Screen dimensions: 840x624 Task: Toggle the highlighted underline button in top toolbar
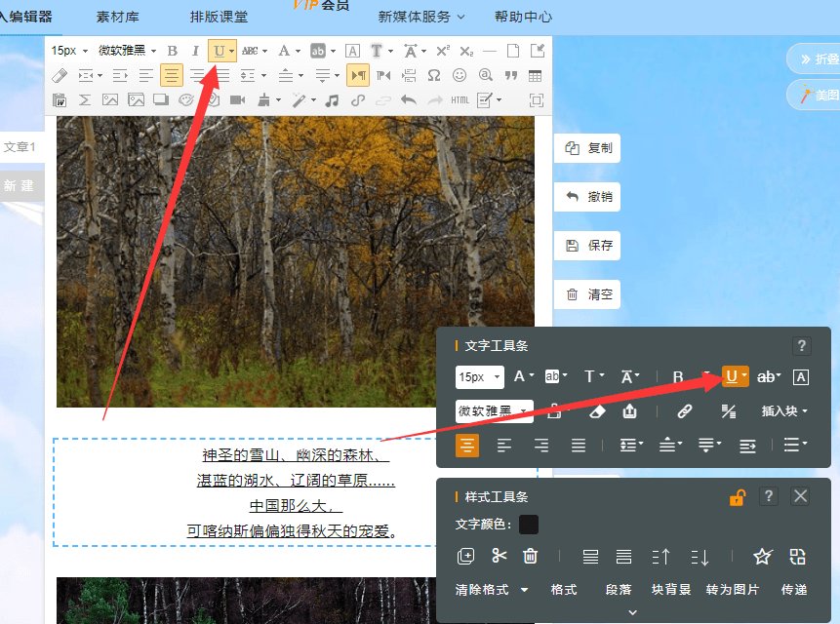[x=221, y=51]
